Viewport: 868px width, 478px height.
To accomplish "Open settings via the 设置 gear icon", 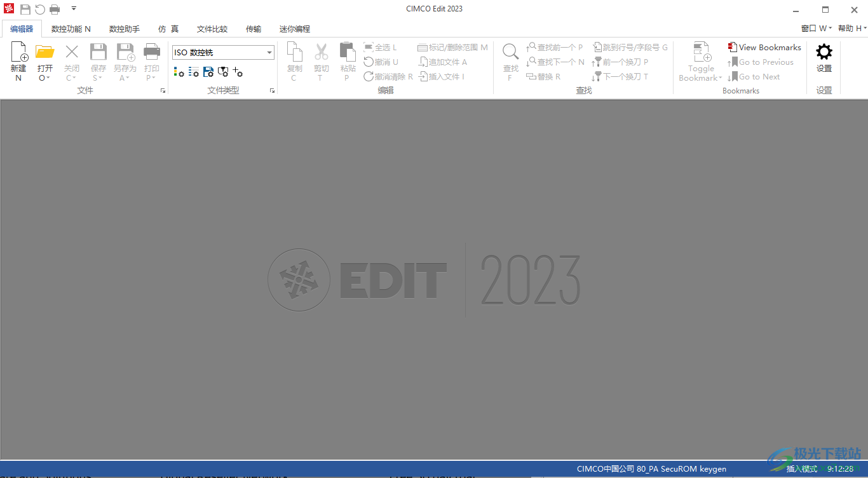I will [824, 52].
